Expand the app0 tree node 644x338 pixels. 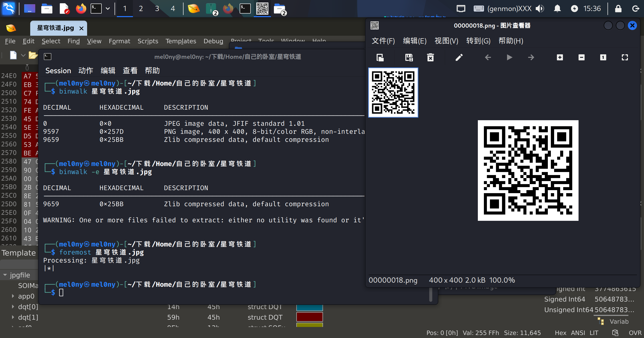(13, 296)
